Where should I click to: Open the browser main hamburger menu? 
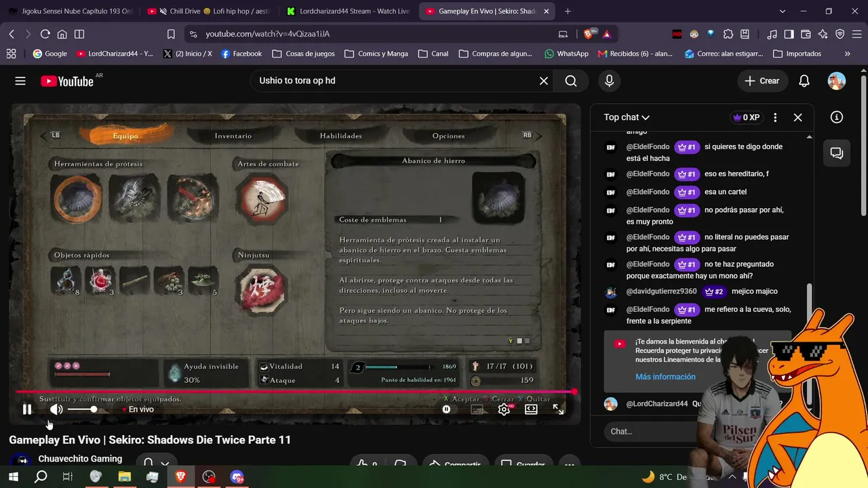pos(856,34)
